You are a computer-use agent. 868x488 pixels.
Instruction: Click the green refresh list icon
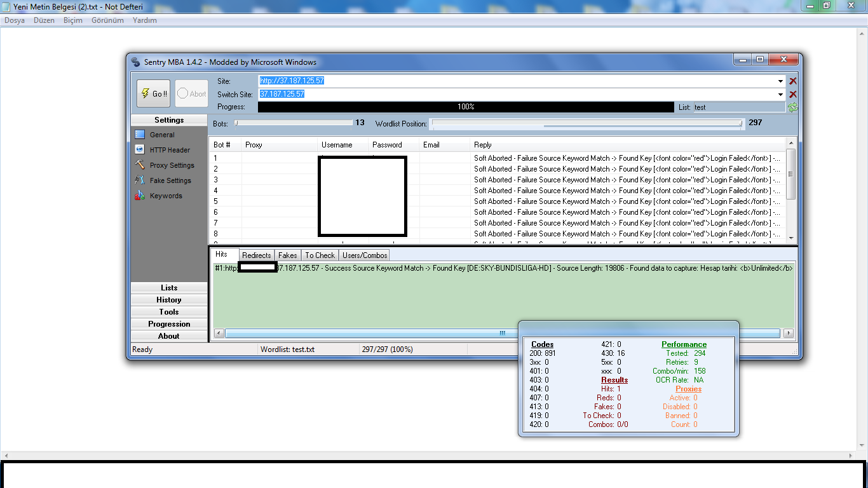792,107
